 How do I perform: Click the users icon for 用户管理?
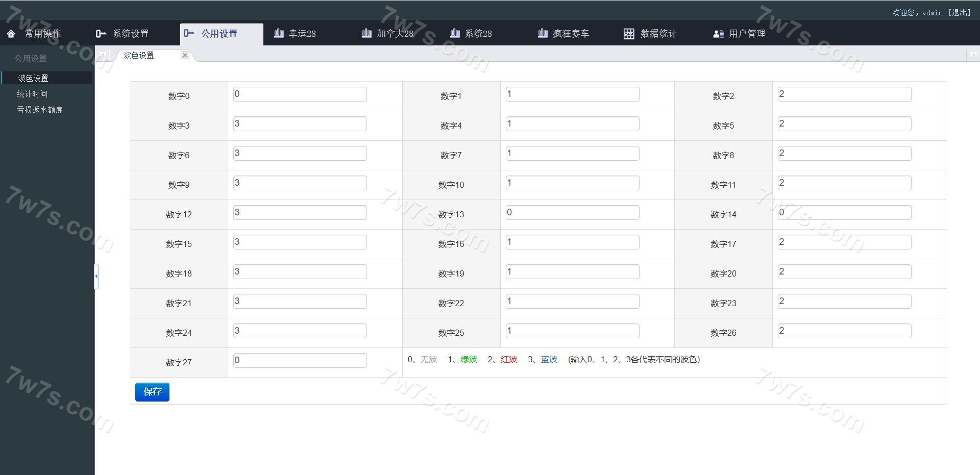point(718,34)
